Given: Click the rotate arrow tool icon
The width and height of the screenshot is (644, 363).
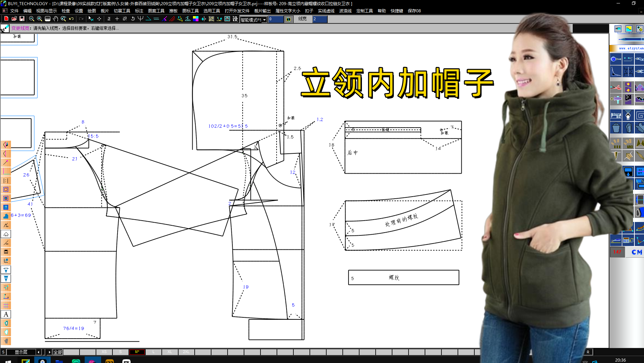Looking at the screenshot, I should (133, 19).
